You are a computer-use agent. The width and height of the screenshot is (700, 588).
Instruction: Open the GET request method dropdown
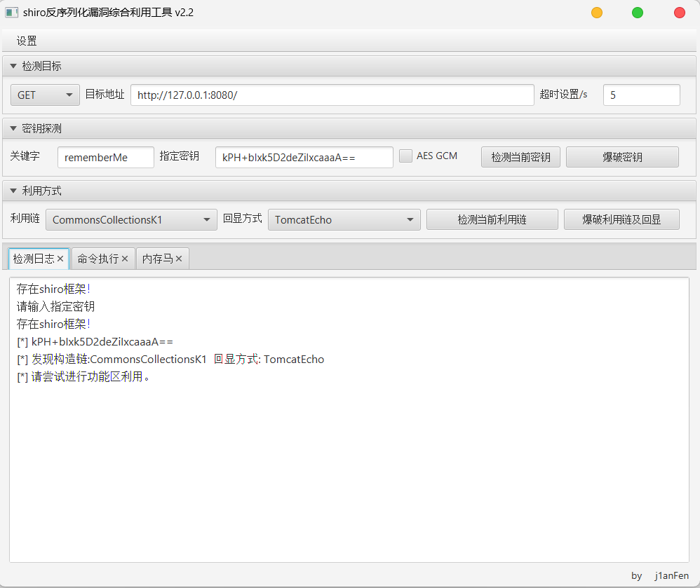pos(45,95)
